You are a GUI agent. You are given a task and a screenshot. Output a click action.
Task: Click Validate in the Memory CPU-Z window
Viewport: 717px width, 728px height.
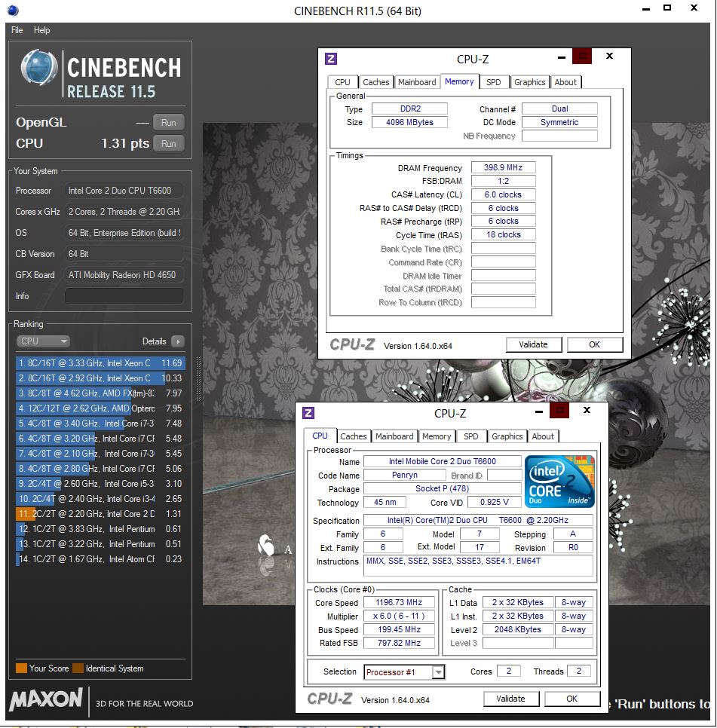point(533,344)
